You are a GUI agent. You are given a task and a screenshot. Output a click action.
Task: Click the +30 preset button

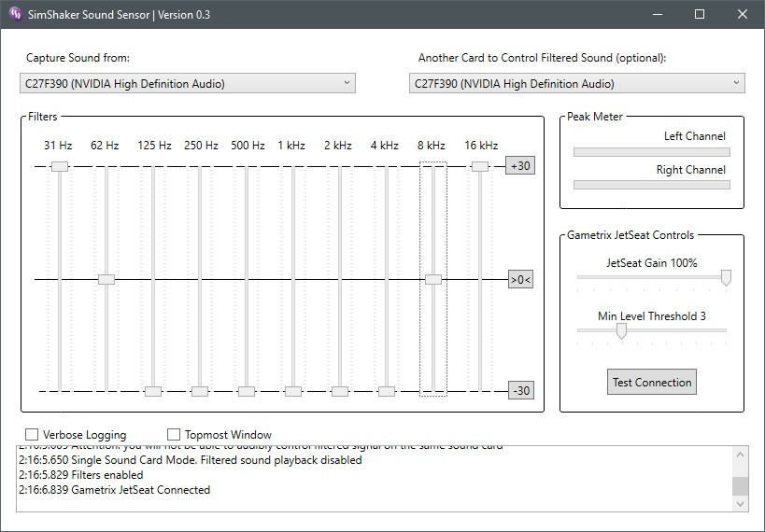click(x=520, y=166)
